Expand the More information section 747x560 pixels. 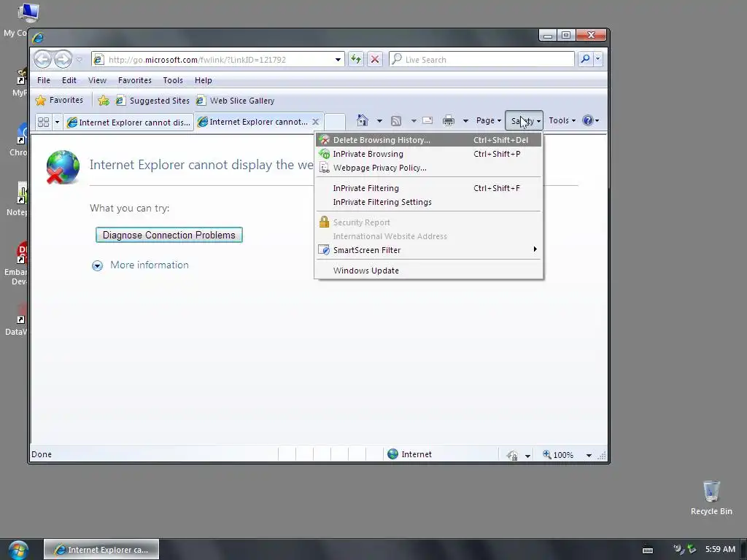(x=149, y=265)
